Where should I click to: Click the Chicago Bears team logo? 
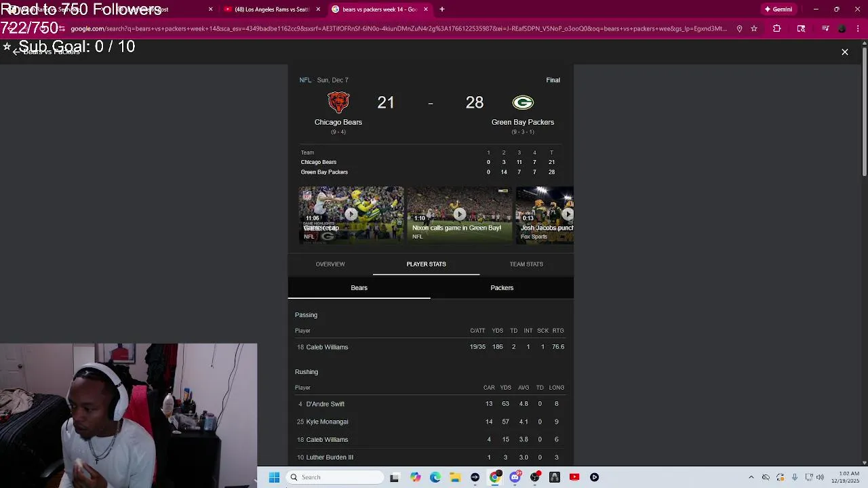(x=338, y=102)
